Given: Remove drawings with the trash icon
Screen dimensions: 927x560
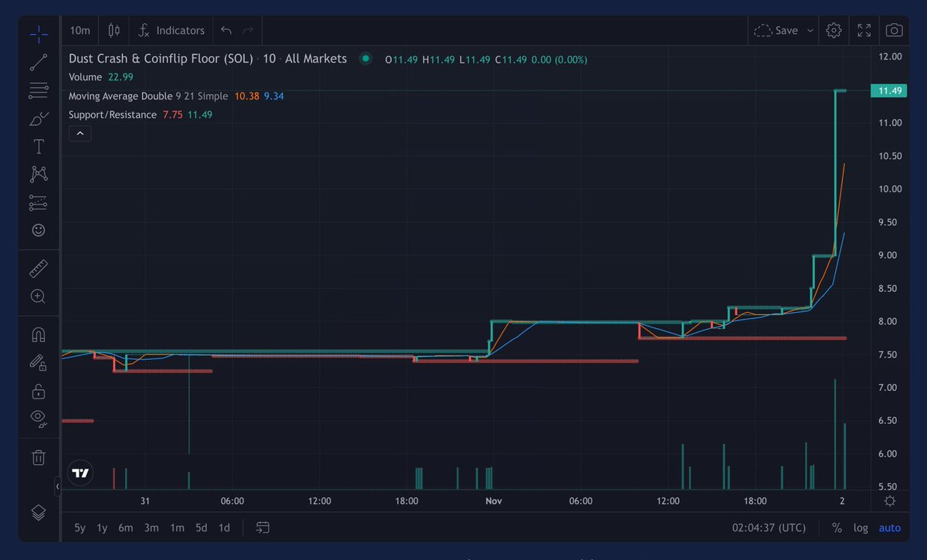Looking at the screenshot, I should pos(39,457).
